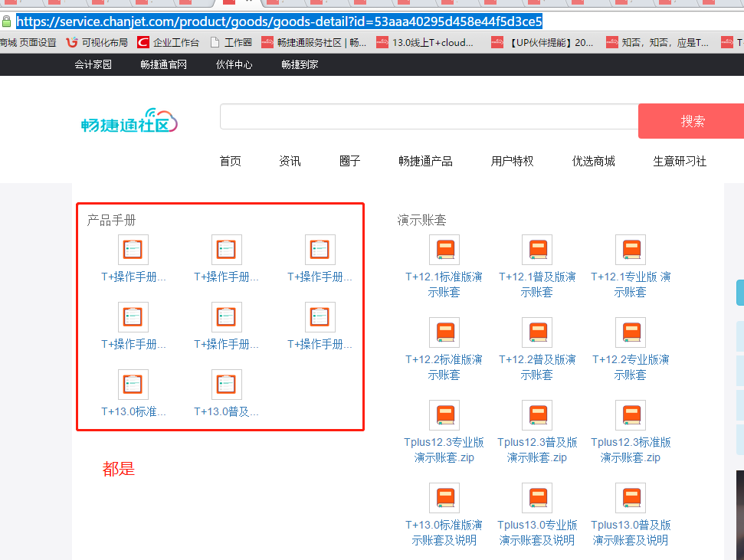Open the Tplus12.3普及版演示账套.zip book icon
744x560 pixels.
(537, 415)
